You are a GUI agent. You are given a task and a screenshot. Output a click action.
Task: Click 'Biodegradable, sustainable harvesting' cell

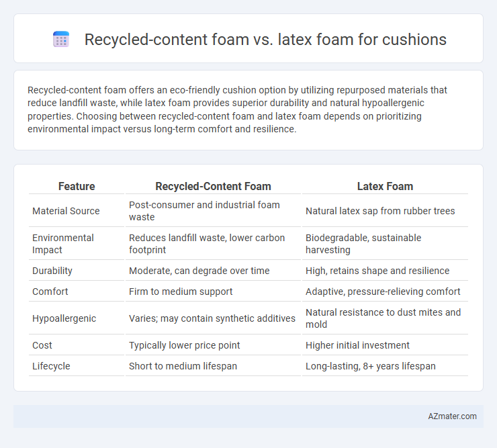click(385, 244)
